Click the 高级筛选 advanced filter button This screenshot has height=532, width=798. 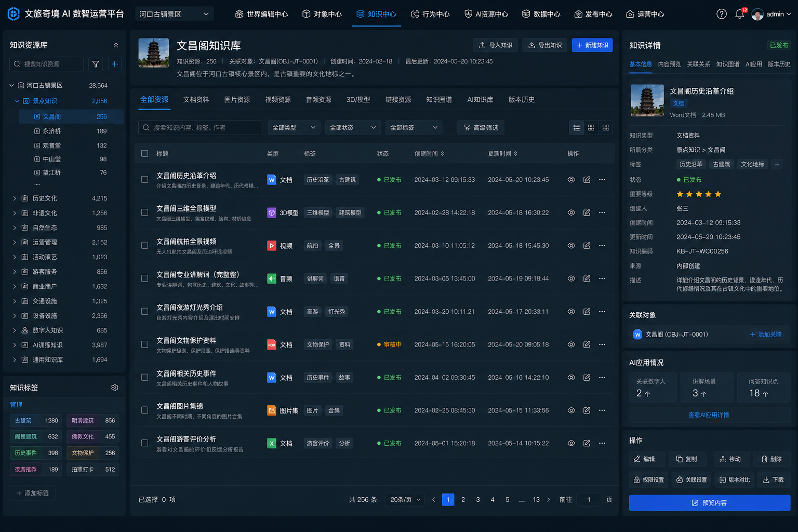tap(481, 127)
